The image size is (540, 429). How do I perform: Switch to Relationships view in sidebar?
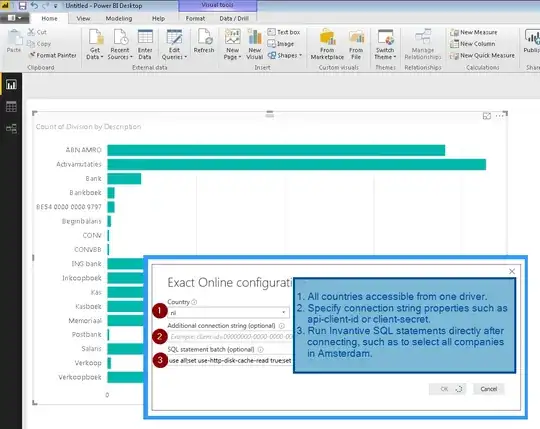point(11,129)
